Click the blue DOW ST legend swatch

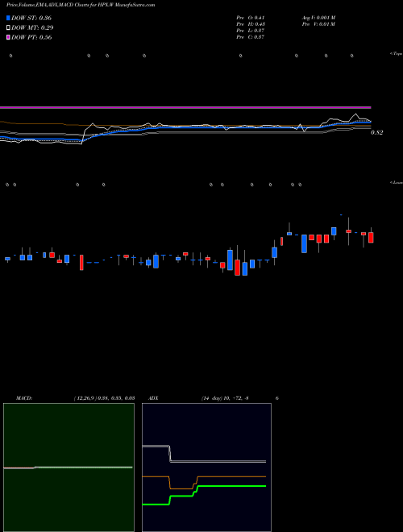pyautogui.click(x=9, y=18)
